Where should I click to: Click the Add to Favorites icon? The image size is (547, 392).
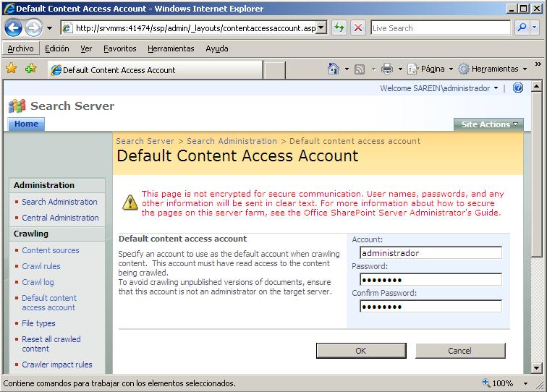(x=30, y=69)
